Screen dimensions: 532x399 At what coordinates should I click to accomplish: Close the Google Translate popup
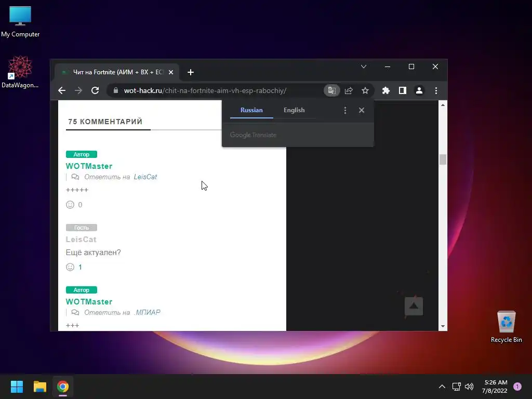362,110
